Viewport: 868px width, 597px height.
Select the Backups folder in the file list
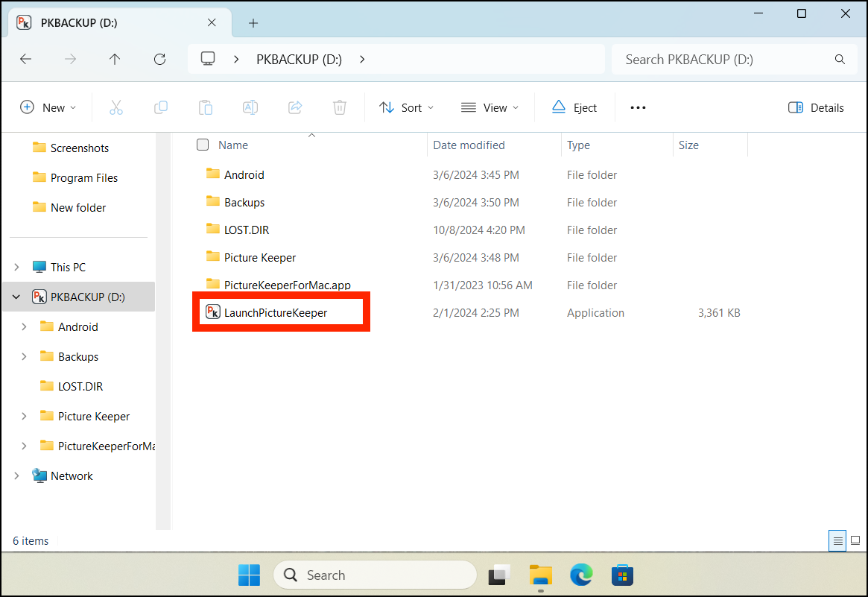coord(244,203)
